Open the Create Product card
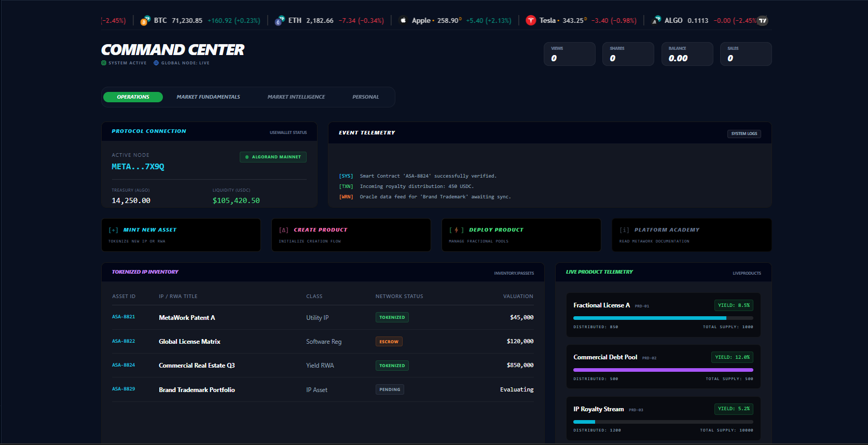 351,235
